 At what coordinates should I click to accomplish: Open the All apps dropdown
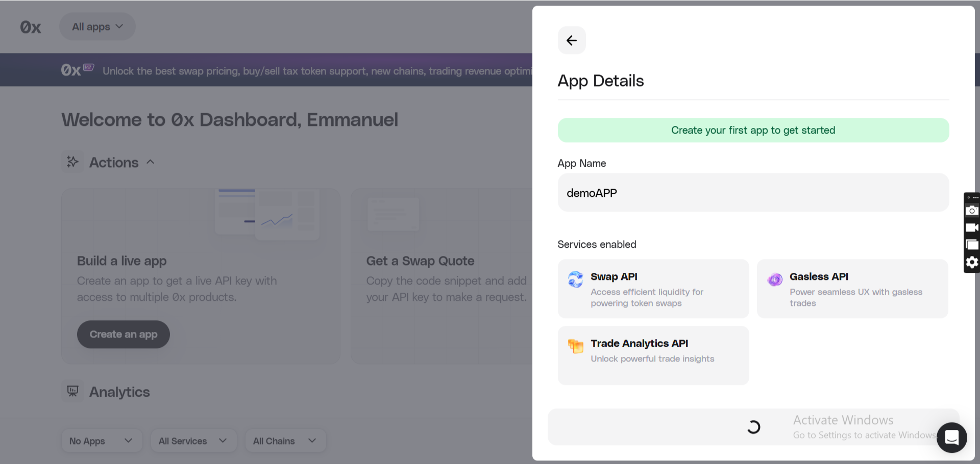(x=97, y=27)
